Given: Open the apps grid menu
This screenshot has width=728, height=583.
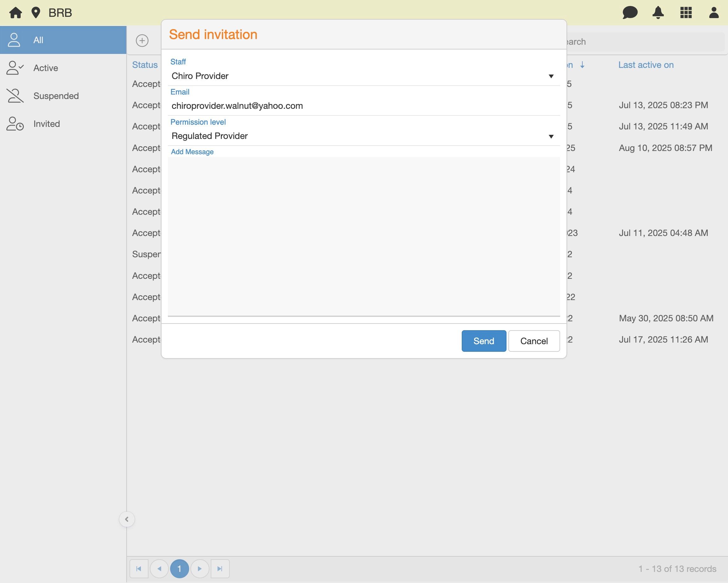Looking at the screenshot, I should (686, 13).
